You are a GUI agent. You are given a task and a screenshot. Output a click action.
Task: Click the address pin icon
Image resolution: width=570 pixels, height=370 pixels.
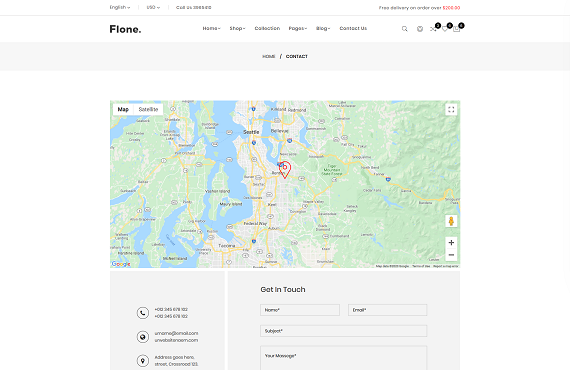point(143,361)
